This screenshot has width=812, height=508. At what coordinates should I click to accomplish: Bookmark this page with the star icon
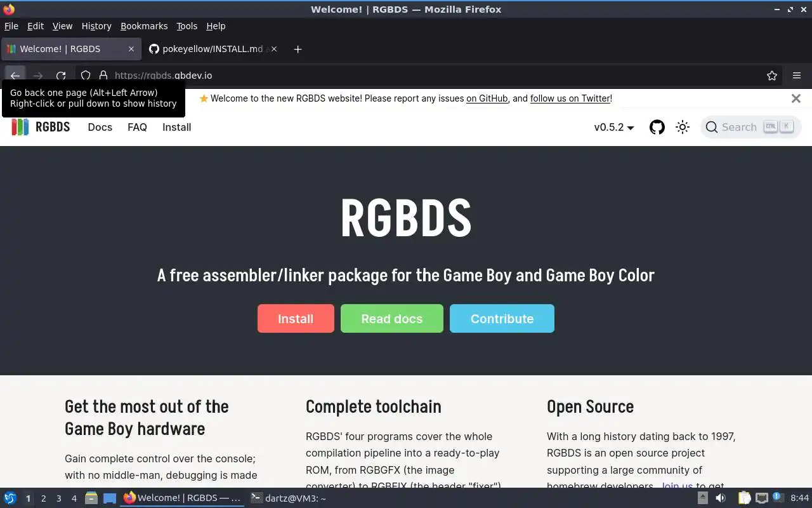point(772,76)
